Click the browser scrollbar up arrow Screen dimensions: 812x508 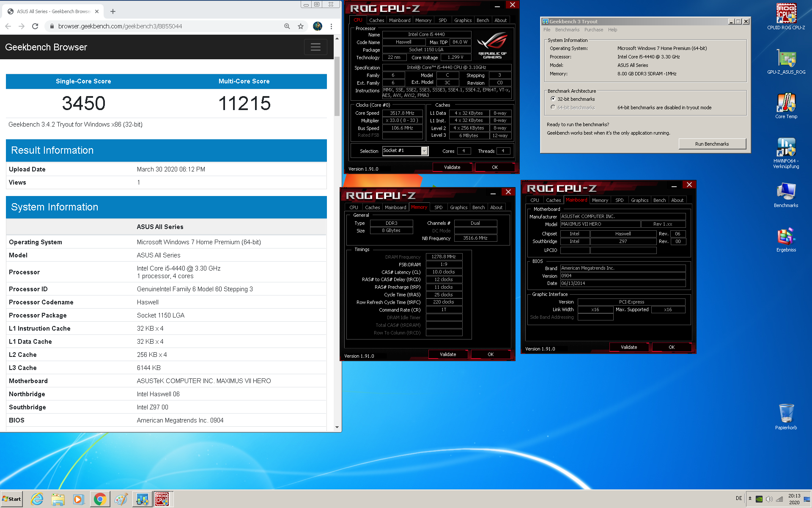pos(337,39)
